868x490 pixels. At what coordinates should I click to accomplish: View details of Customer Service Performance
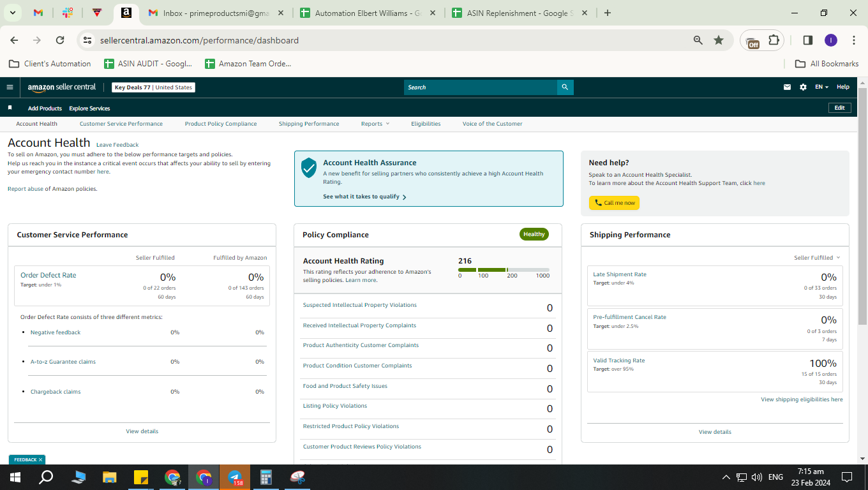click(142, 431)
